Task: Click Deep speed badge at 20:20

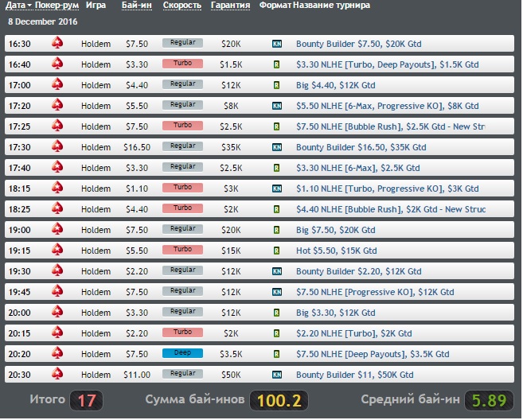Action: coord(182,353)
